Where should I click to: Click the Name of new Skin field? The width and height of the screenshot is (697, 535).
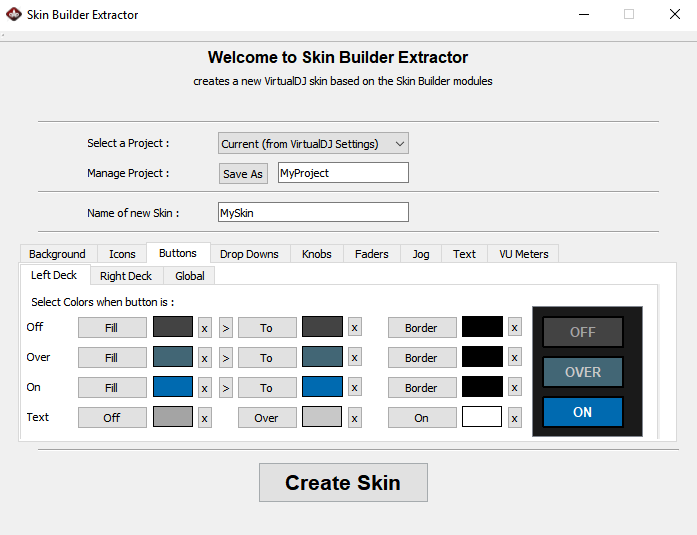(313, 212)
